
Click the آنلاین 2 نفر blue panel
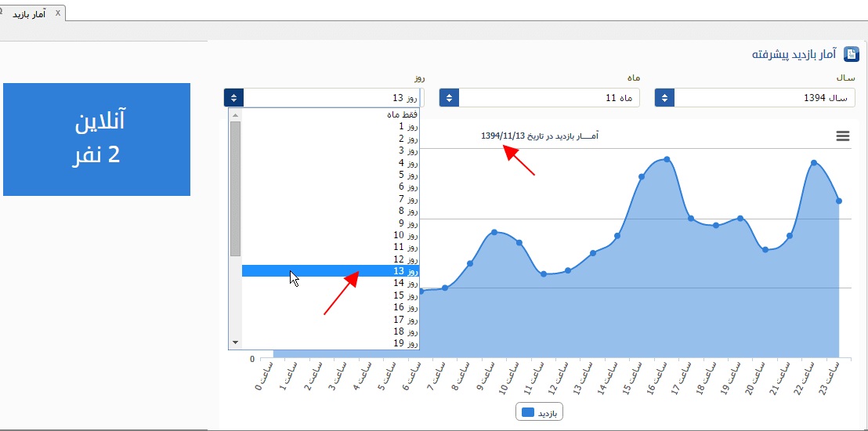pos(97,139)
